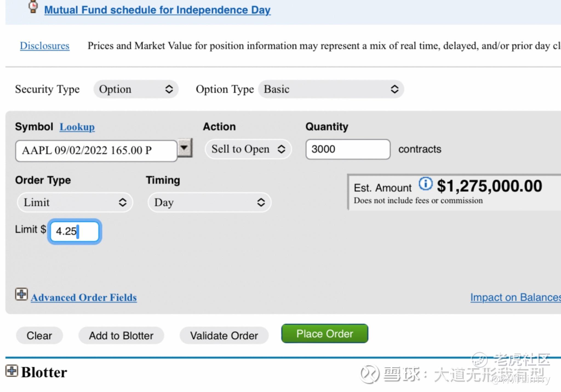Open the Timing Day dropdown
Viewport: 561px width, 392px height.
210,202
